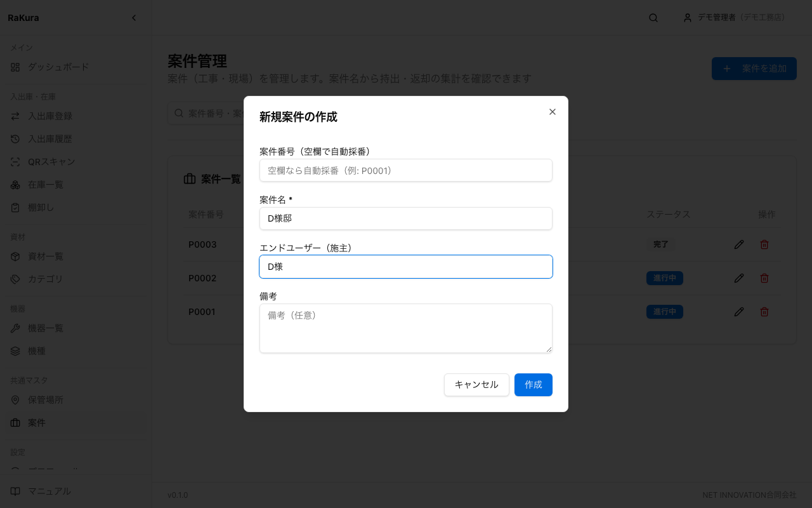812x508 pixels.
Task: Click the キャンセル button
Action: tap(476, 385)
